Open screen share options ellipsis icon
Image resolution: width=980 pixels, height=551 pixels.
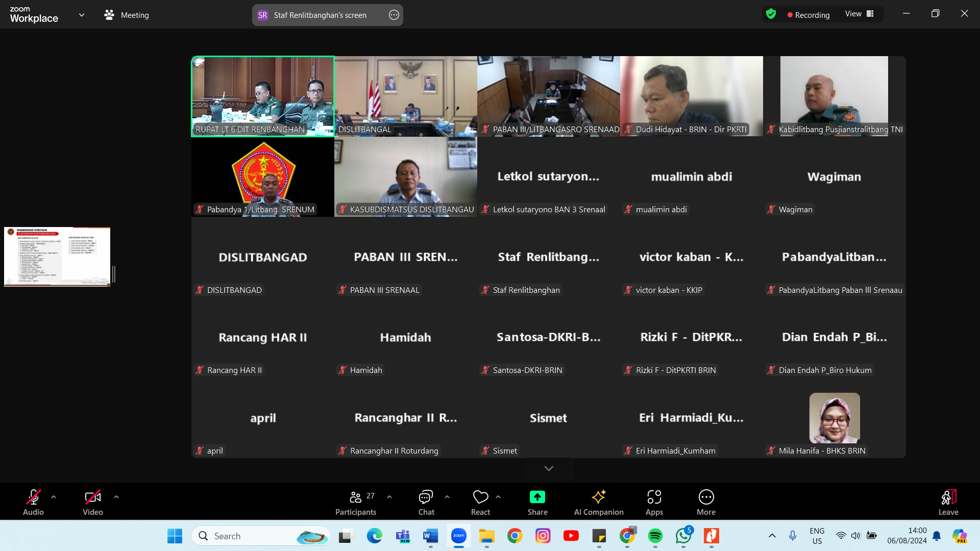point(394,15)
